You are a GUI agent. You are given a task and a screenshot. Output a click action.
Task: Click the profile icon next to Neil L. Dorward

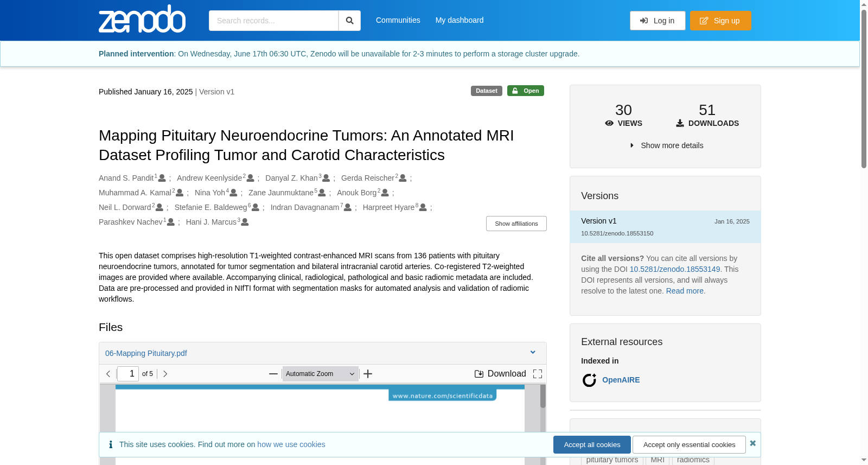click(x=159, y=207)
